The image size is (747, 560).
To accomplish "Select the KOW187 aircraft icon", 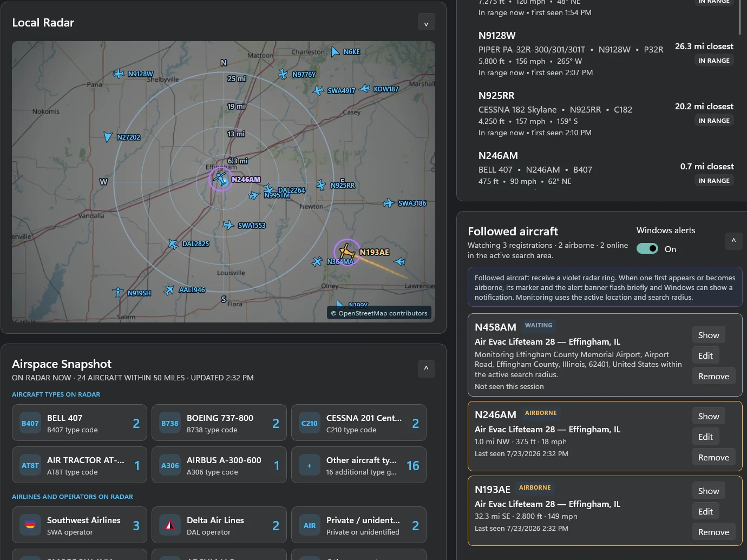I will pos(365,88).
